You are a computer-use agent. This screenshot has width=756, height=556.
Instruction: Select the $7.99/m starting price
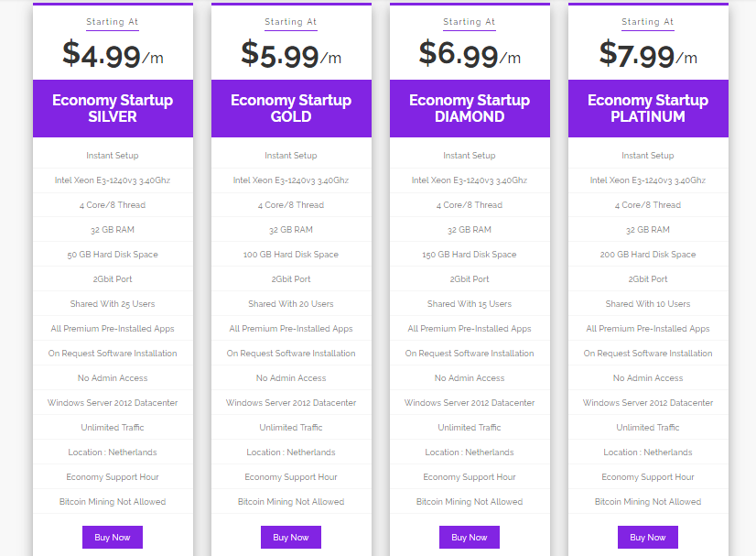pos(648,55)
